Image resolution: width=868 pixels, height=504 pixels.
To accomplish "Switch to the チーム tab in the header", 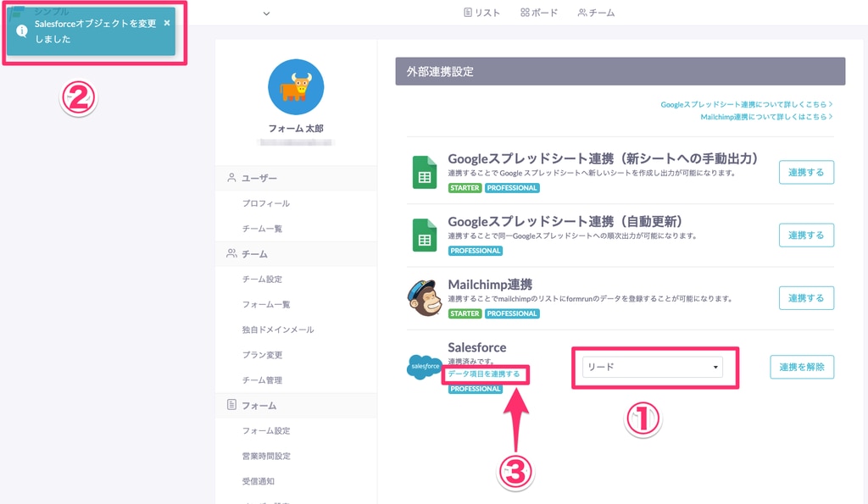I will (596, 13).
